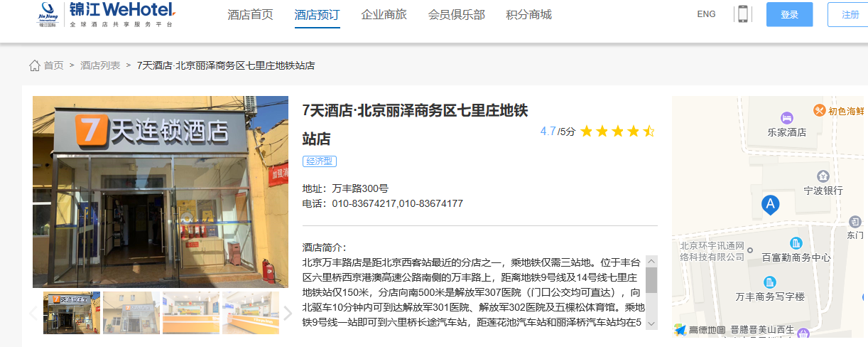Click the Jin Jiang WeHotel logo
Screen dimensions: 868x347
pos(106,15)
